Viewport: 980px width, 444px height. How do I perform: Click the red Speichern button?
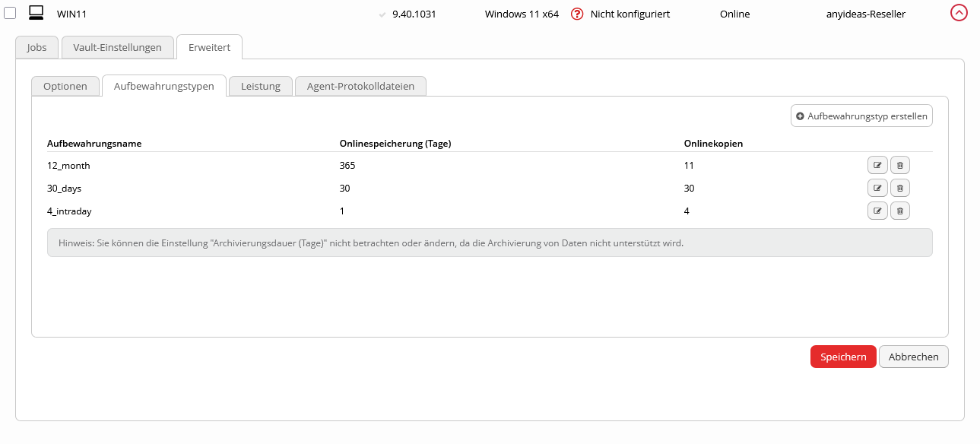[843, 357]
